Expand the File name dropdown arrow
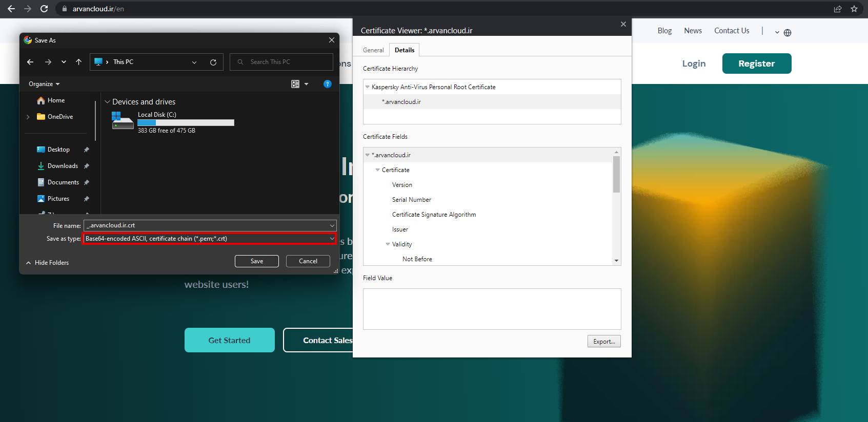The height and width of the screenshot is (422, 868). [332, 225]
